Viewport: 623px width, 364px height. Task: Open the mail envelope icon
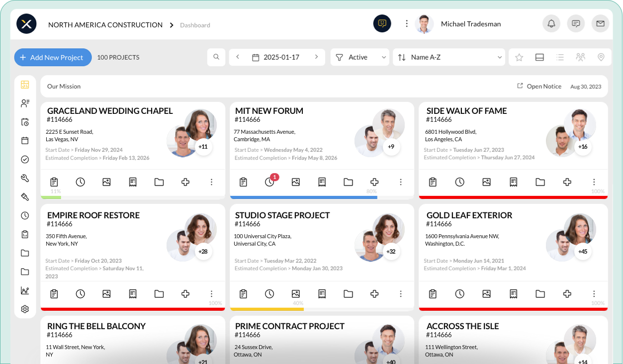pos(600,23)
